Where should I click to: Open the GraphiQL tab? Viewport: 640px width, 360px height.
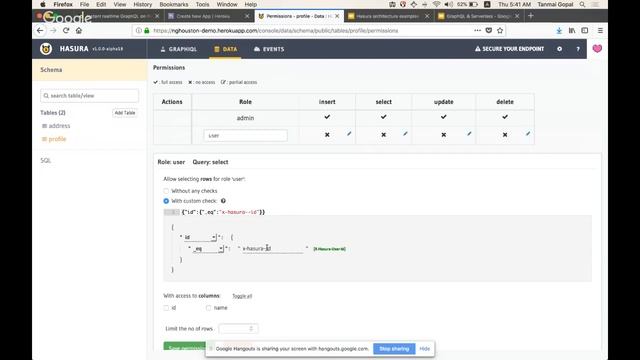[x=178, y=49]
